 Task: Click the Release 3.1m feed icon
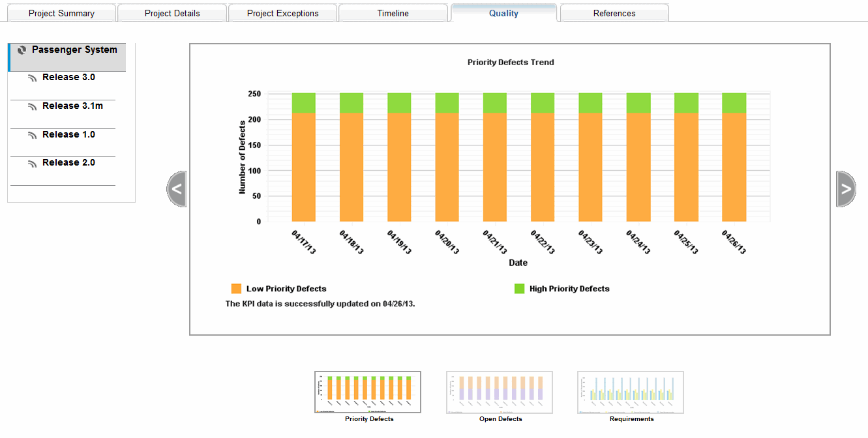pyautogui.click(x=33, y=107)
